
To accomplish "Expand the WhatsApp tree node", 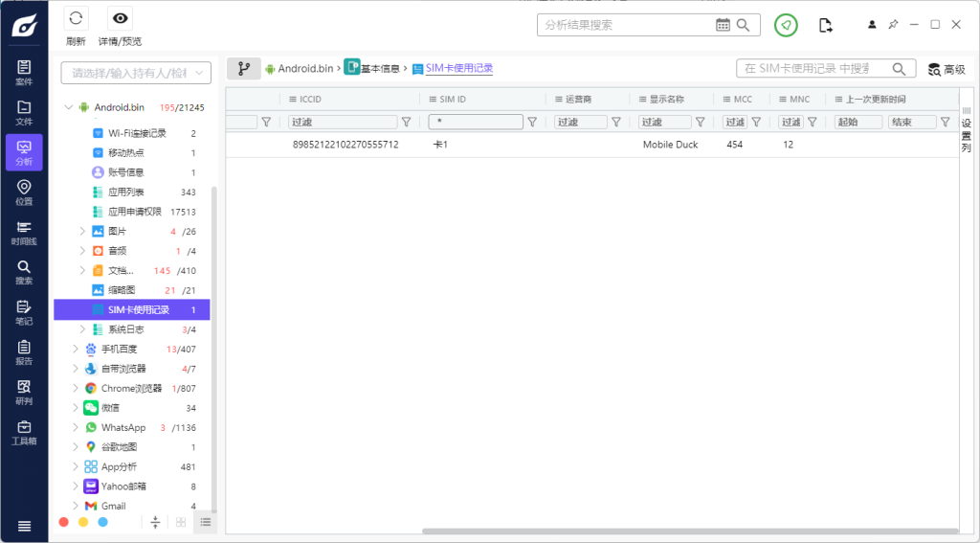I will click(76, 428).
